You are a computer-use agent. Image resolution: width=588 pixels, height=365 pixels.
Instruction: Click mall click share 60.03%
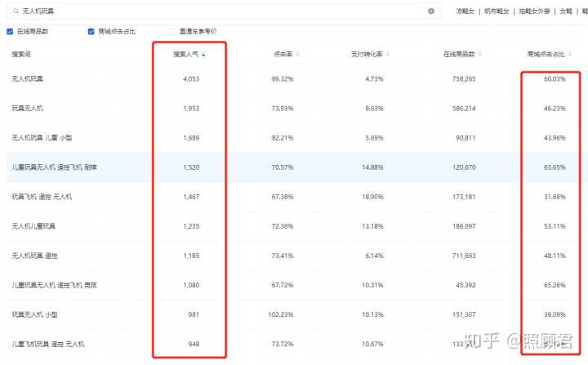click(555, 78)
